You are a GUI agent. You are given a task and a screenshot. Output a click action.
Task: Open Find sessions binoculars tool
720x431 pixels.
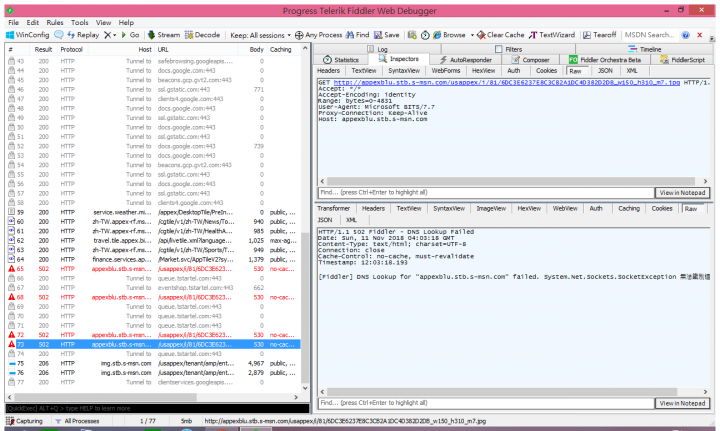pos(357,35)
